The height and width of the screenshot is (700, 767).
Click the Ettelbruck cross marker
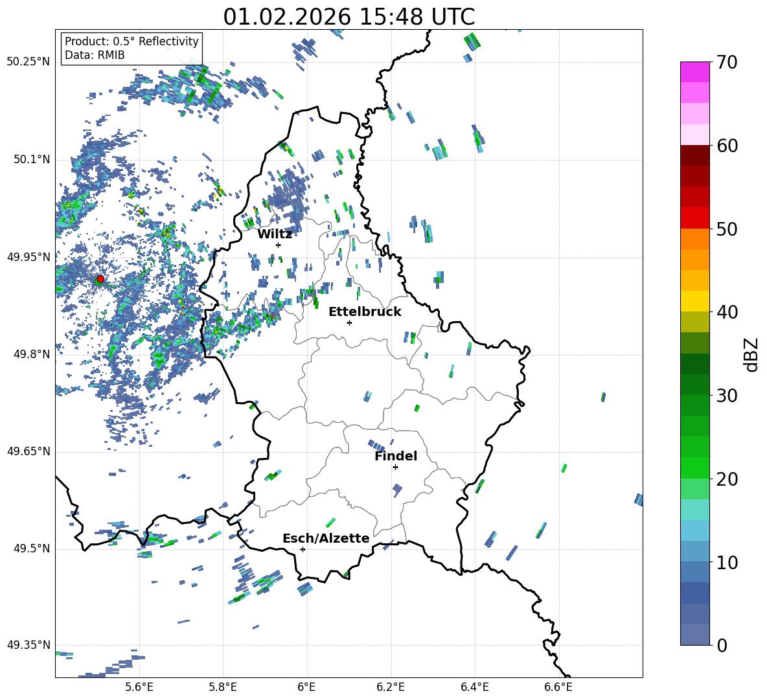coord(349,322)
